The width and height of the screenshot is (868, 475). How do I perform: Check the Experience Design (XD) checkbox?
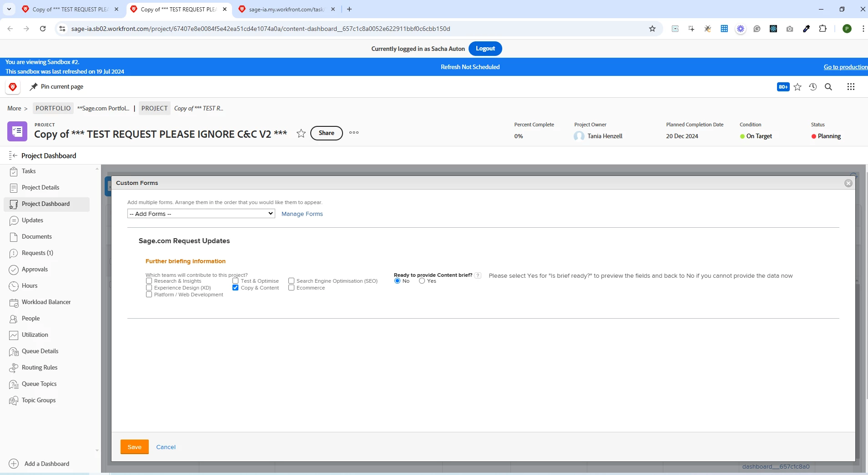point(149,288)
